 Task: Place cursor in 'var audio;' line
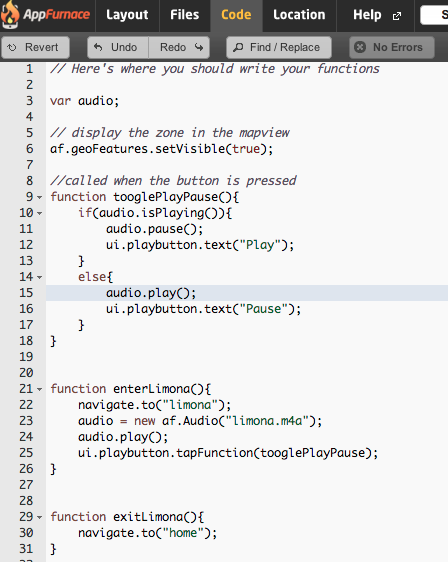[85, 101]
